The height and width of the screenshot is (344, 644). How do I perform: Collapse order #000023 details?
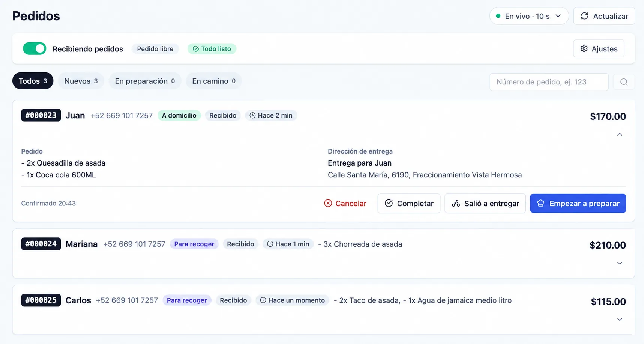click(x=620, y=134)
